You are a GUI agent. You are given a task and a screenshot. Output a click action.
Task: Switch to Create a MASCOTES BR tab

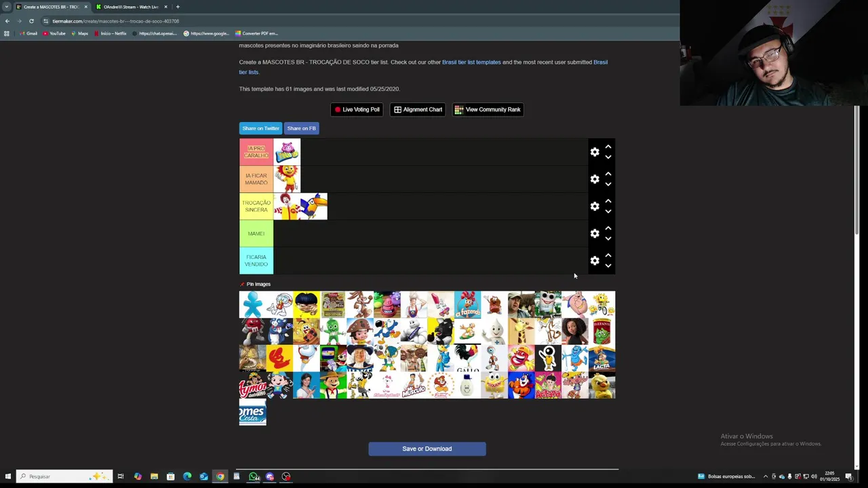click(x=51, y=7)
